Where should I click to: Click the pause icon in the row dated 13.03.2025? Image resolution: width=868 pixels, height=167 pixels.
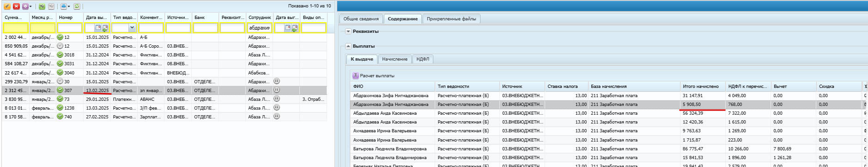(277, 107)
